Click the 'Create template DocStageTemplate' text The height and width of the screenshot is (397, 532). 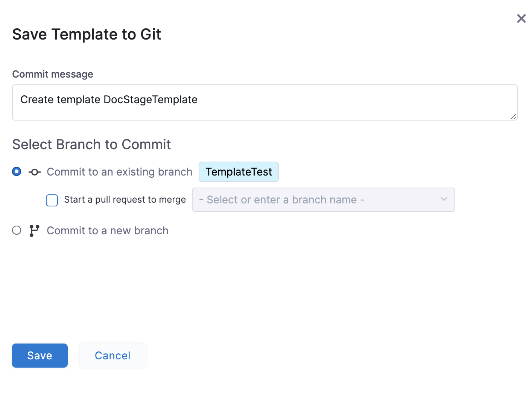point(109,99)
